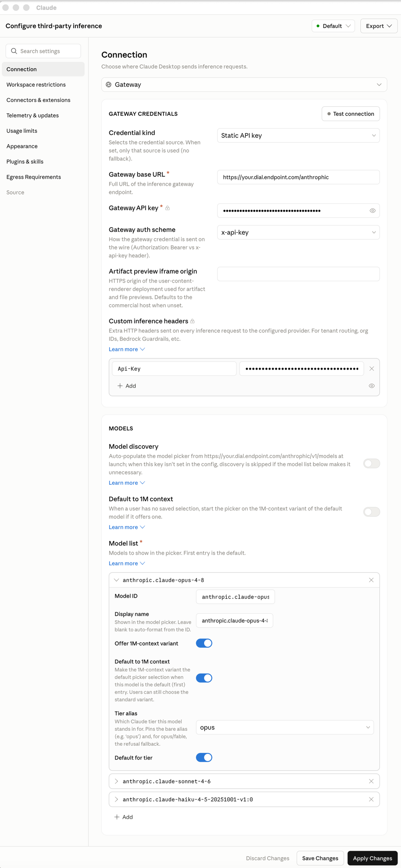
Task: Remove the Api-Key custom header row
Action: click(372, 368)
